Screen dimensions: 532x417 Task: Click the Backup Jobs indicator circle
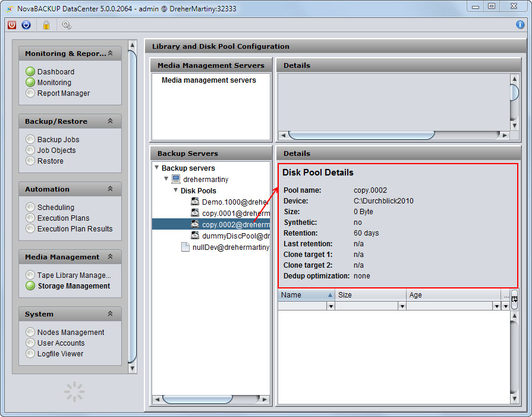[x=30, y=139]
